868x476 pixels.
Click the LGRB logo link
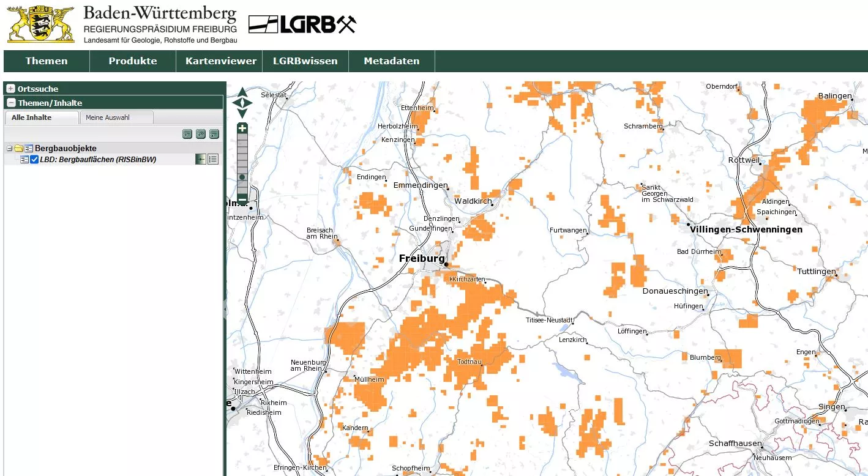[302, 24]
